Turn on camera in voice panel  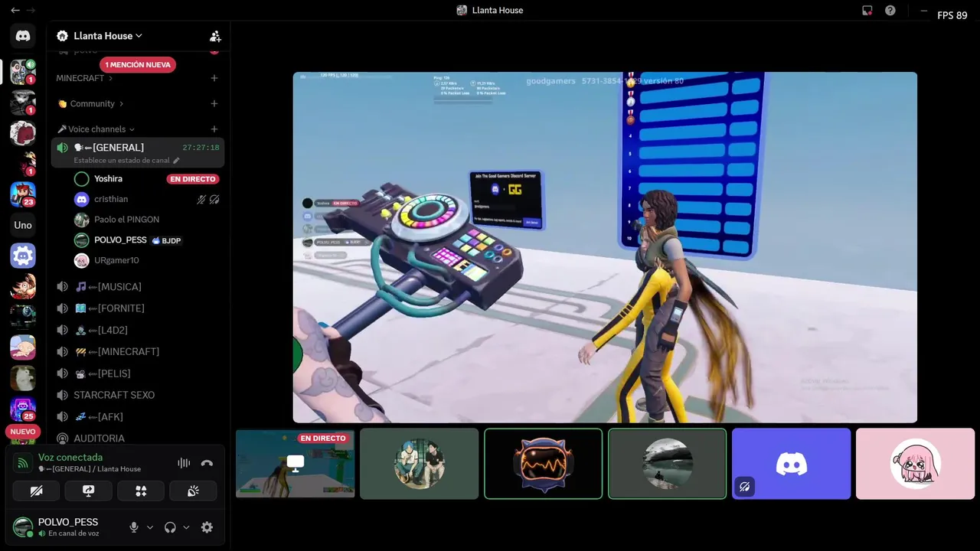(x=36, y=491)
